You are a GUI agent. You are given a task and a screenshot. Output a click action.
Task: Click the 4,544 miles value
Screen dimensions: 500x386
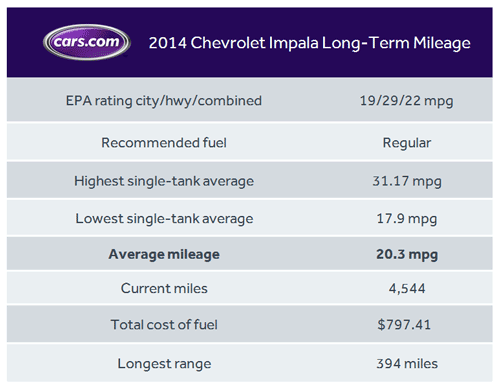[407, 289]
